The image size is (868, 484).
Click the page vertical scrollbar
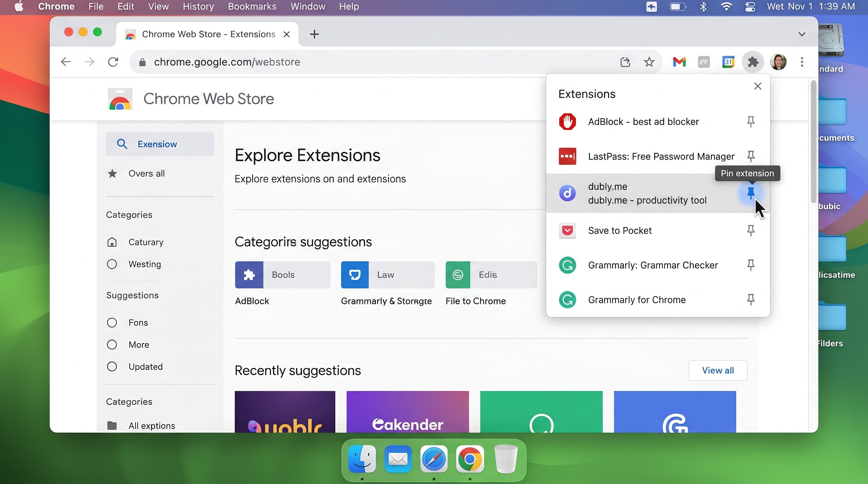point(813,141)
